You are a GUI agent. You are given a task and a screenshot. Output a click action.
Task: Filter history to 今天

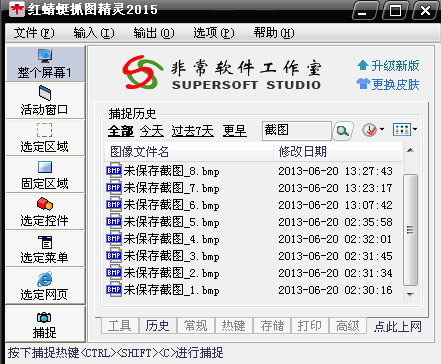[152, 131]
